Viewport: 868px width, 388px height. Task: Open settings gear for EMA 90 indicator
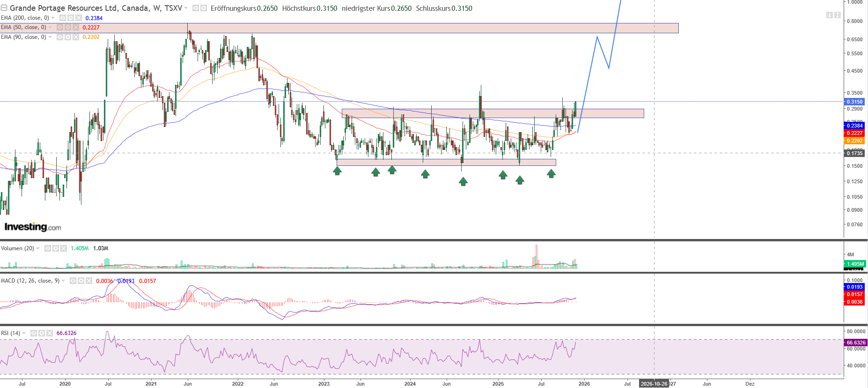(x=67, y=37)
